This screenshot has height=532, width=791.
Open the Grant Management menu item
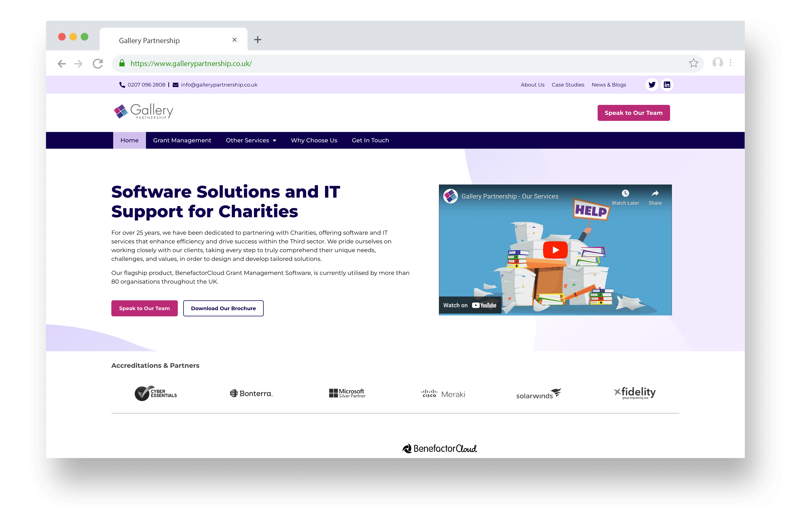point(182,140)
